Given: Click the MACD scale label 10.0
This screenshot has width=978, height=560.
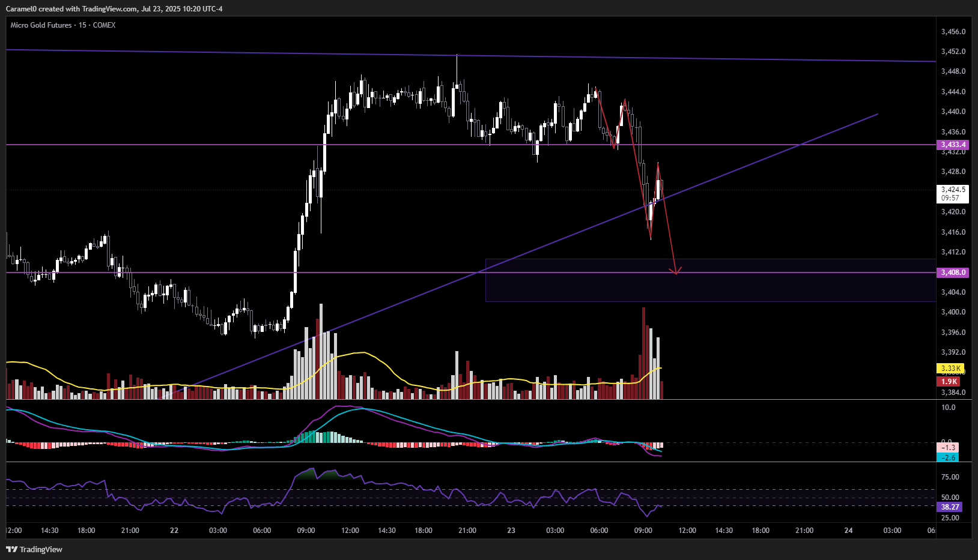Looking at the screenshot, I should 948,408.
